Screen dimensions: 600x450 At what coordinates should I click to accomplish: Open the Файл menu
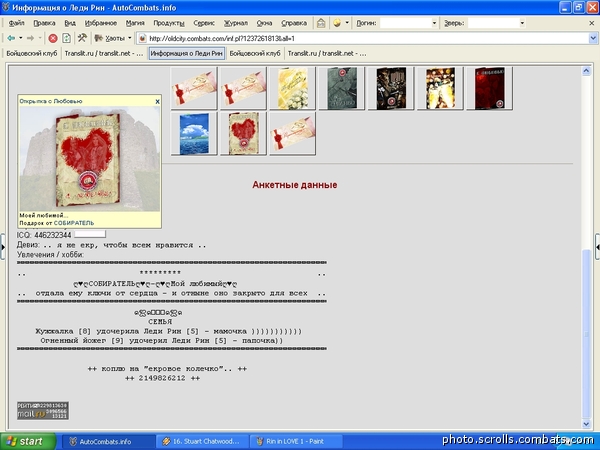point(16,23)
